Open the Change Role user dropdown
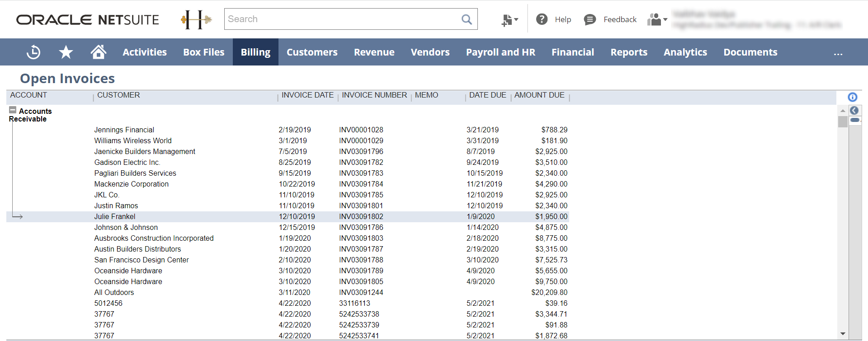The width and height of the screenshot is (868, 341). coord(657,20)
